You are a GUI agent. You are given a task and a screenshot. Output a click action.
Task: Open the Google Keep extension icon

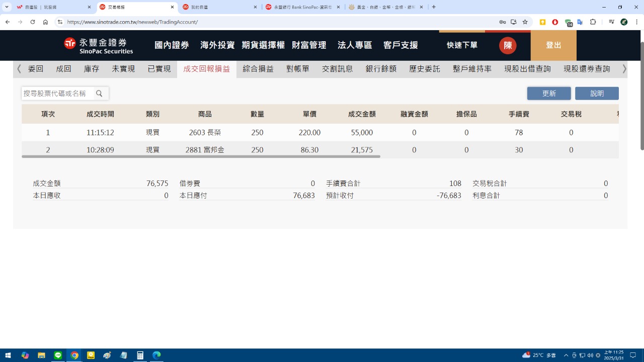point(543,22)
